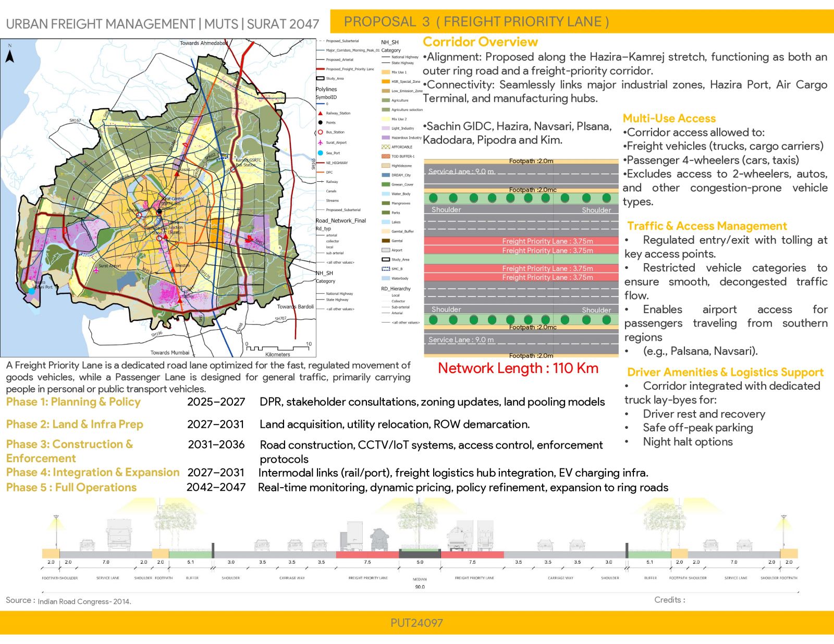Click the SMC_B dotted-box legend symbol
The height and width of the screenshot is (644, 834).
click(x=386, y=269)
